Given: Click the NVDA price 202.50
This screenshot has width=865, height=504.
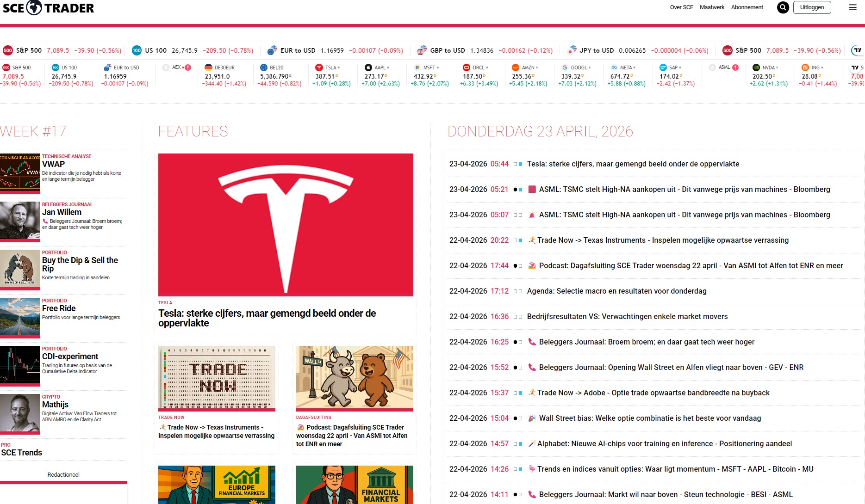Looking at the screenshot, I should [762, 76].
